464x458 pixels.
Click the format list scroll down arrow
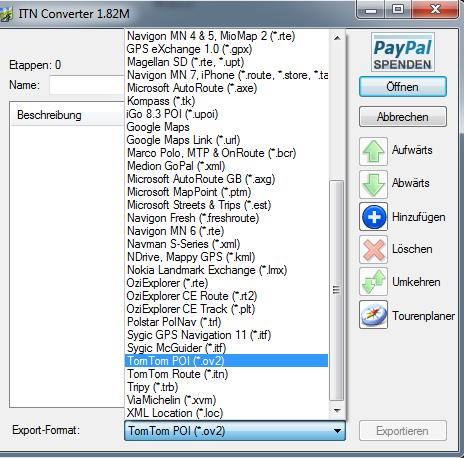337,410
